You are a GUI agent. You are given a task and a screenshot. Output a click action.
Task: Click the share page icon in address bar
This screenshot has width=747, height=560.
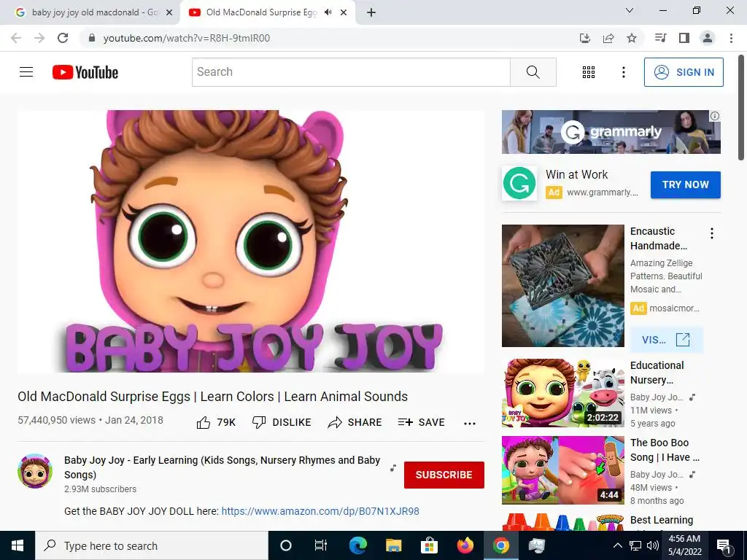(608, 38)
